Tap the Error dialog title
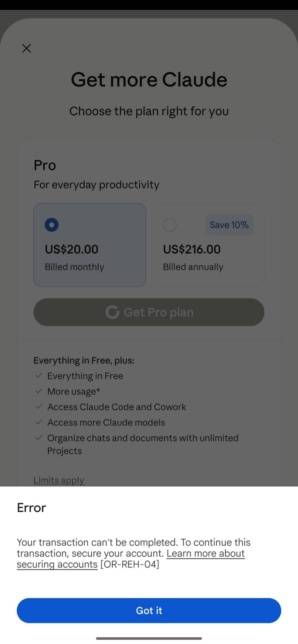Screen dimensions: 298x644 point(31,508)
